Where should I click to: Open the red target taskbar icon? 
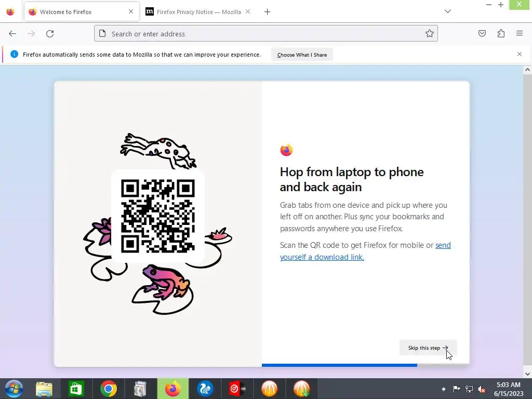pos(237,389)
